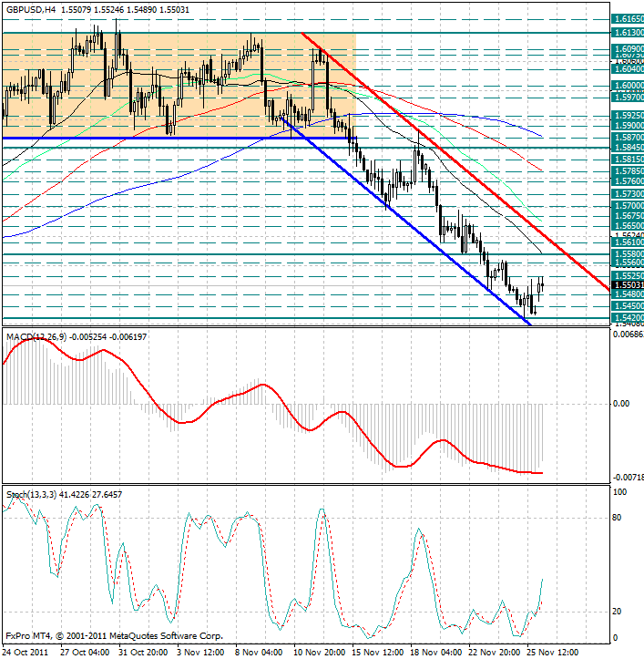Click the 22 Nov 20:00 time label
The height and width of the screenshot is (659, 644).
pos(495,653)
